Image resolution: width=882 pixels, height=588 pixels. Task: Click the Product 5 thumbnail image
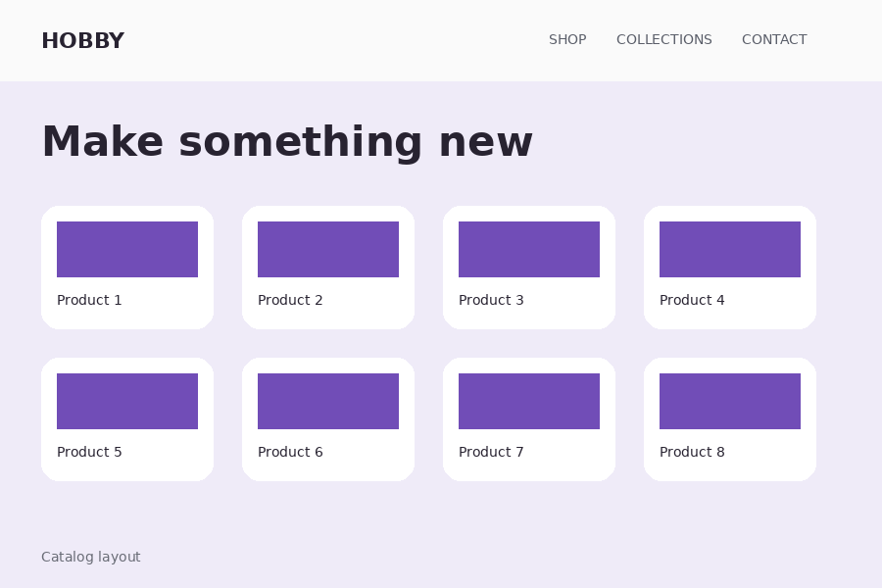[127, 401]
